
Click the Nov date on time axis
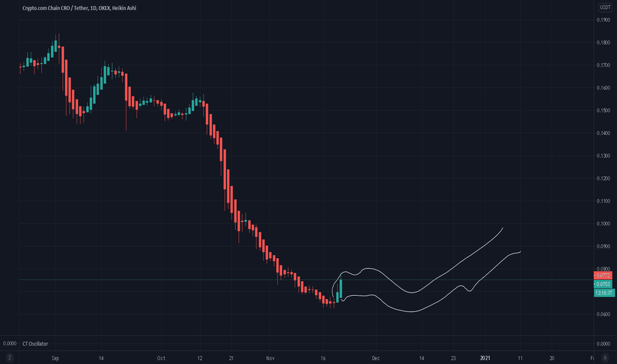click(x=270, y=358)
